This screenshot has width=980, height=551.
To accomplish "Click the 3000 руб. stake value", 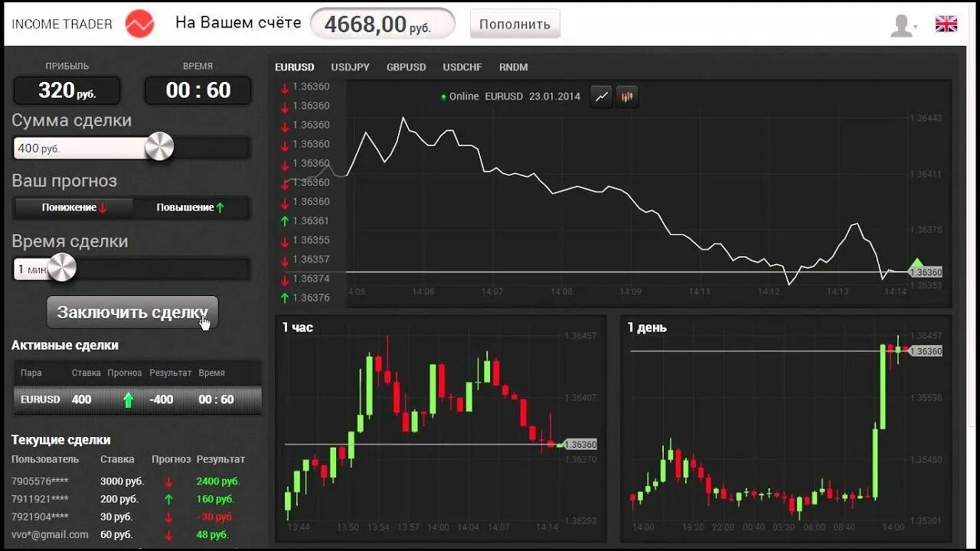I will coord(122,481).
